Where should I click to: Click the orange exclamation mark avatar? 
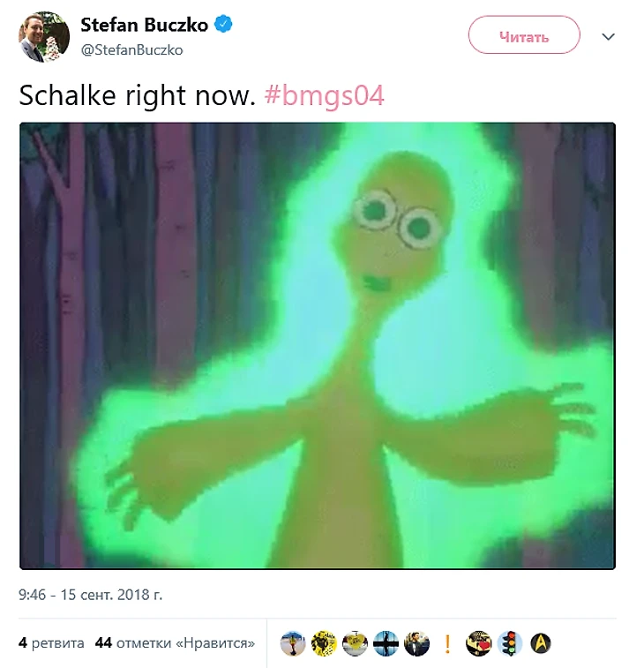pos(447,643)
